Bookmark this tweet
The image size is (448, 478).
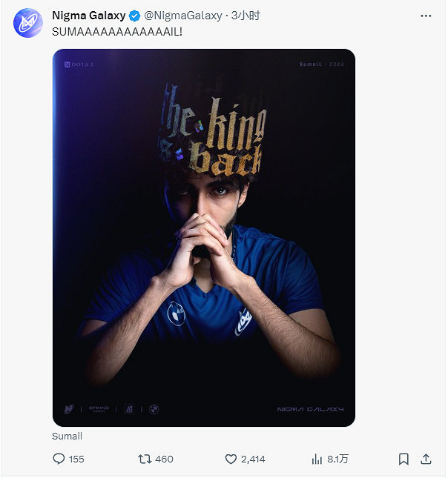(x=403, y=459)
